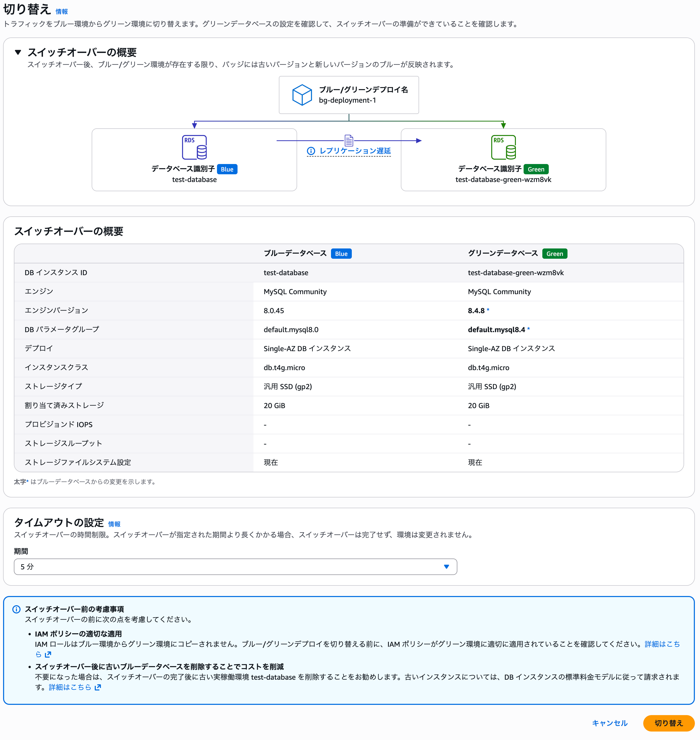Click the replication document icon on arrow
Image resolution: width=700 pixels, height=740 pixels.
coord(348,141)
